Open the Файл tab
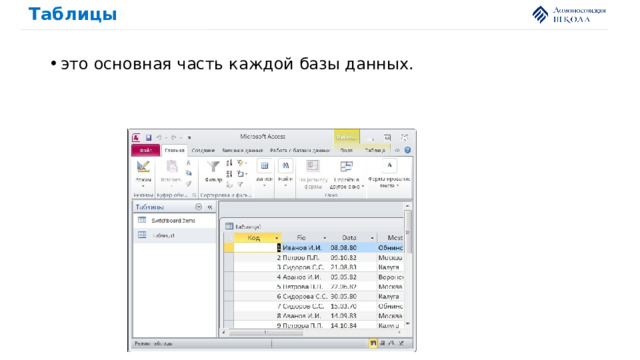The width and height of the screenshot is (640, 360). tap(146, 150)
